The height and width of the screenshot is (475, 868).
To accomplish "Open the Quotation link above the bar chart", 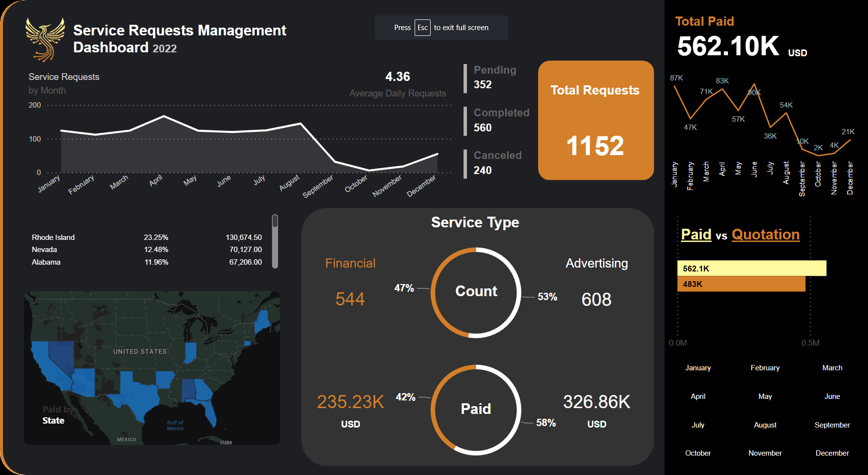I will point(765,235).
